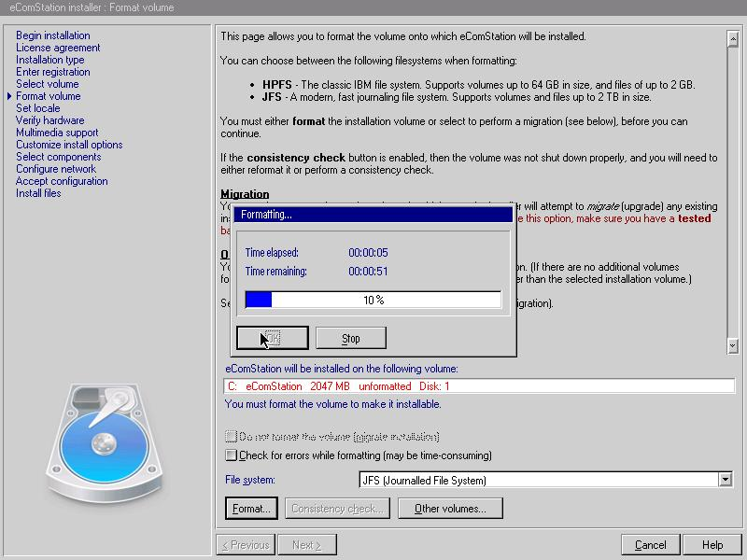Go to Install files step
747x560 pixels.
click(38, 193)
